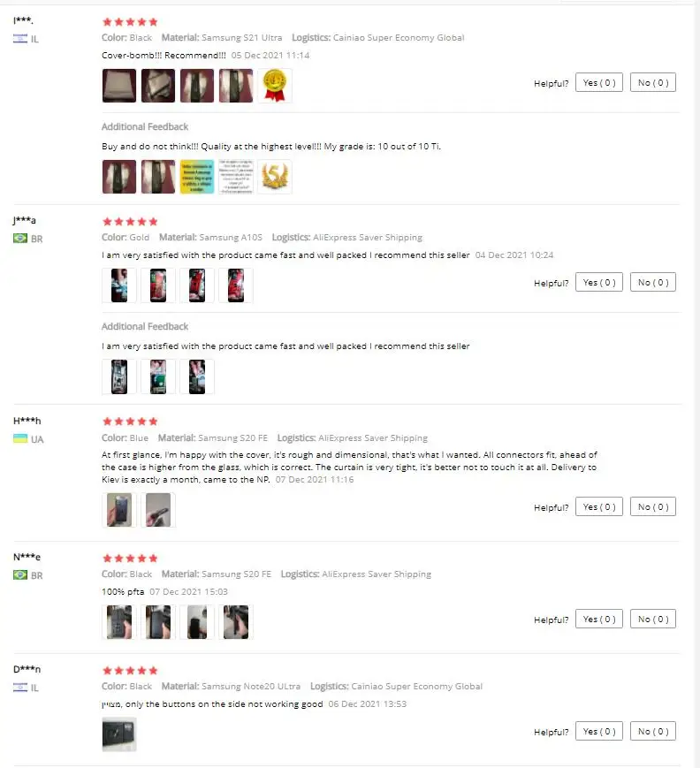Image resolution: width=700 pixels, height=768 pixels.
Task: Click the Israel flag under the first reviewer
Action: pos(20,39)
